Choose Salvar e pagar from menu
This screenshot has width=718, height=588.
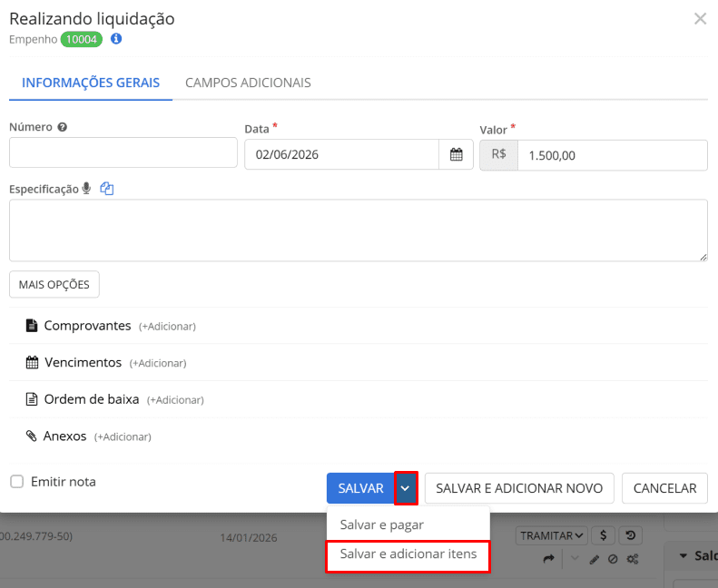381,524
